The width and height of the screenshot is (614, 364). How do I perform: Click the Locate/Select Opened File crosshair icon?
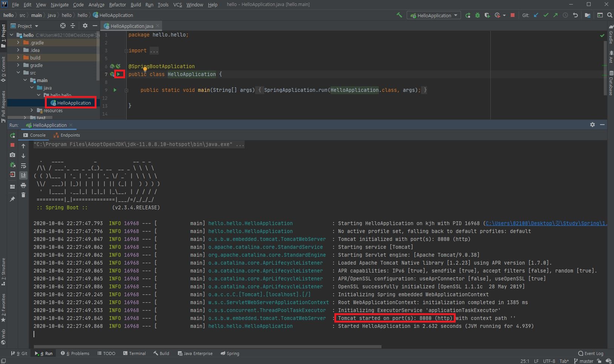[63, 26]
